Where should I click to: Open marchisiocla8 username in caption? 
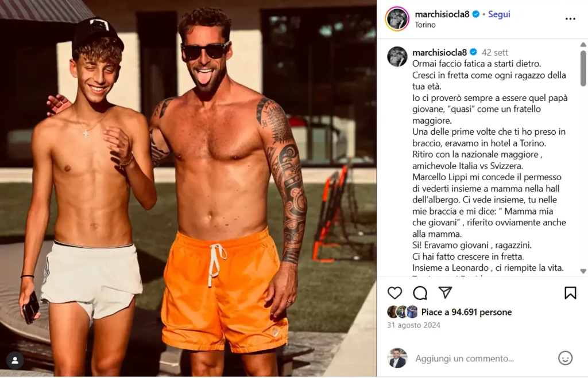point(439,52)
